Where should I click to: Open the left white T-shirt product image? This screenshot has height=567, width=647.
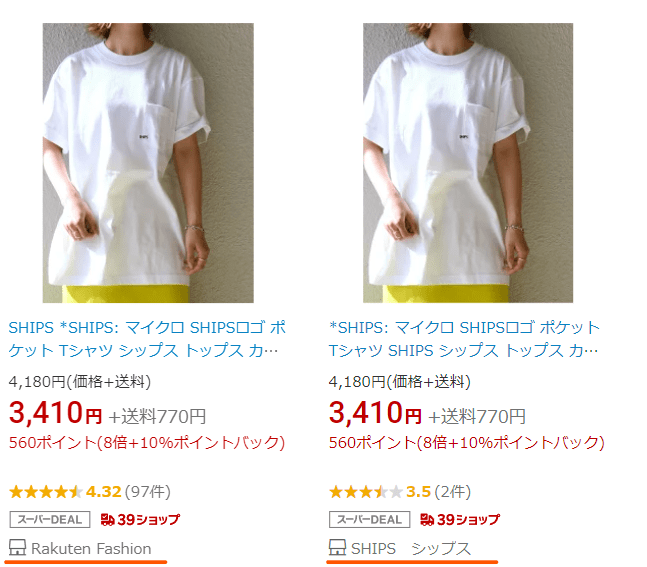148,163
